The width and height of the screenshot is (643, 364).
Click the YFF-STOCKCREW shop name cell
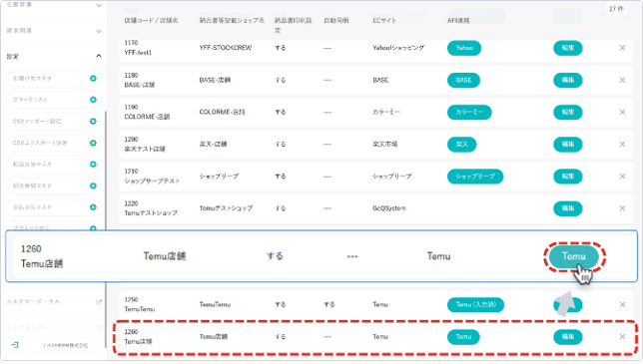click(x=225, y=48)
